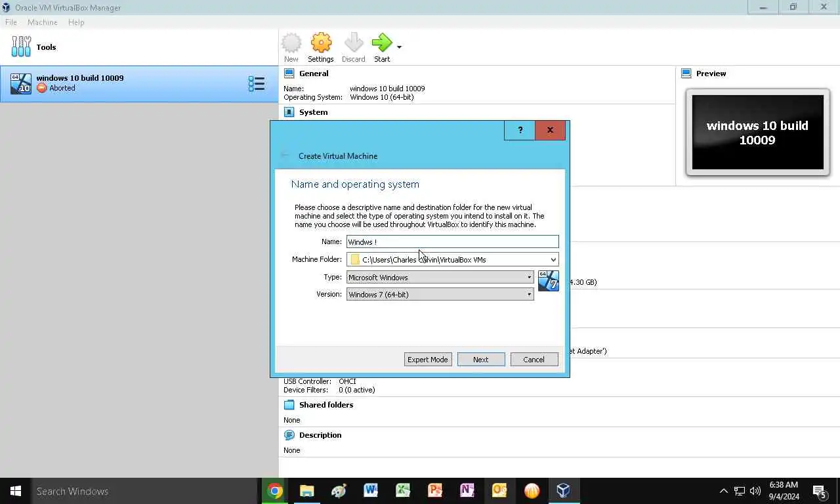Close the Create Virtual Machine dialog with X
Image resolution: width=840 pixels, height=504 pixels.
coord(550,130)
